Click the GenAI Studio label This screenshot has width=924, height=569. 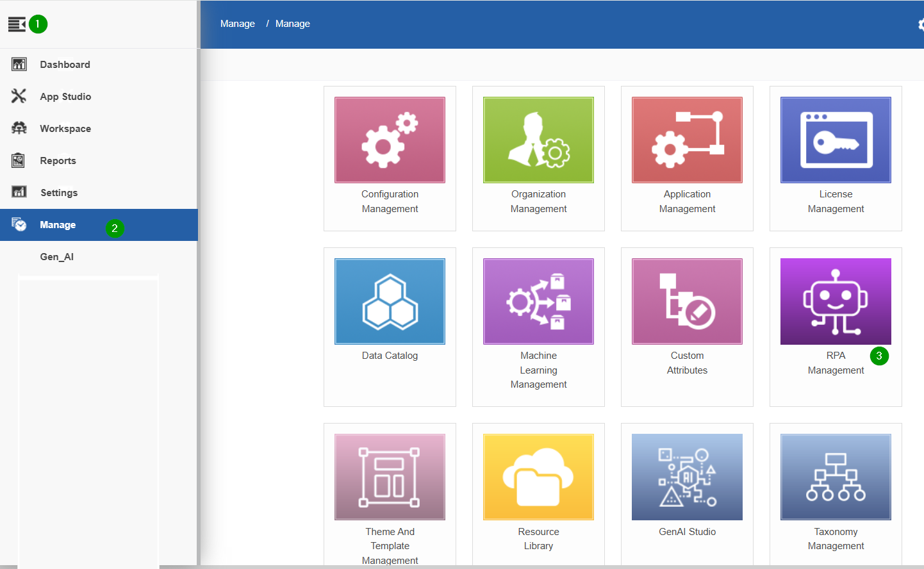[687, 532]
